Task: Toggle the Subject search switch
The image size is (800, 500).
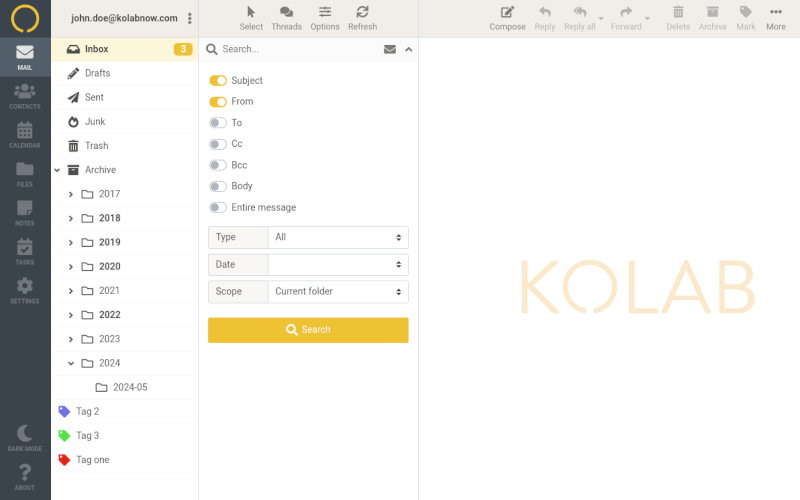Action: pyautogui.click(x=218, y=81)
